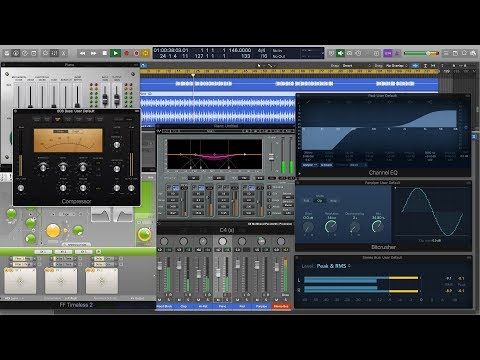Image resolution: width=480 pixels, height=360 pixels.
Task: Open the media Browsers icon
Action: pos(473,53)
